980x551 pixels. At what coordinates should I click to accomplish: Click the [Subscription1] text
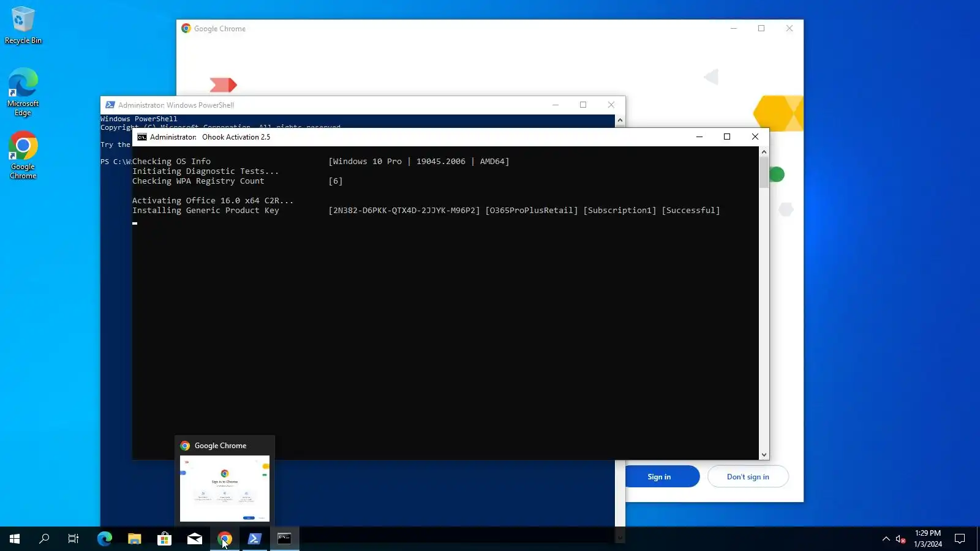(x=620, y=211)
